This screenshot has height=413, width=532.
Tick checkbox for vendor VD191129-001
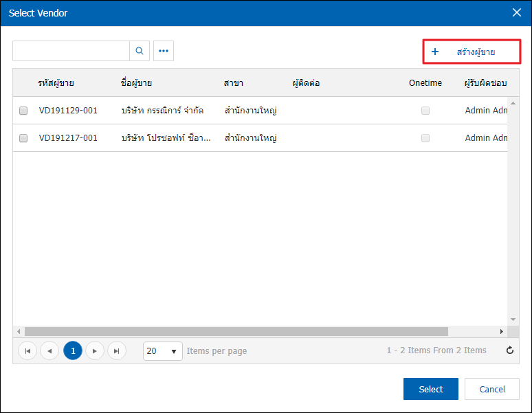pos(23,111)
